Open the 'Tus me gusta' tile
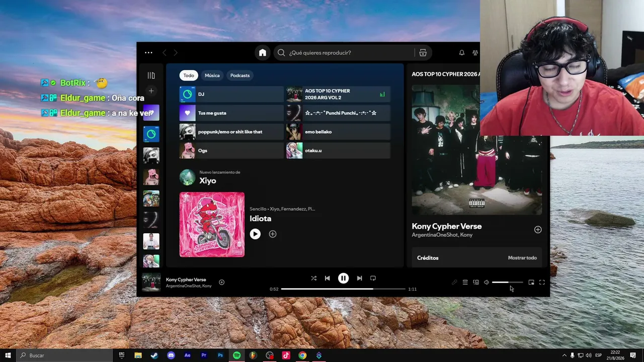The height and width of the screenshot is (362, 644). [231, 113]
